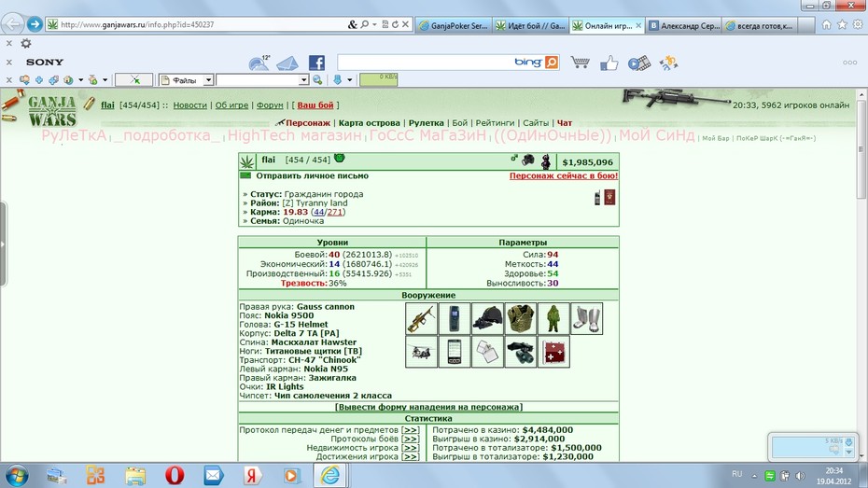The width and height of the screenshot is (868, 488).
Task: Open the toolbar settings gear icon
Action: 26,43
